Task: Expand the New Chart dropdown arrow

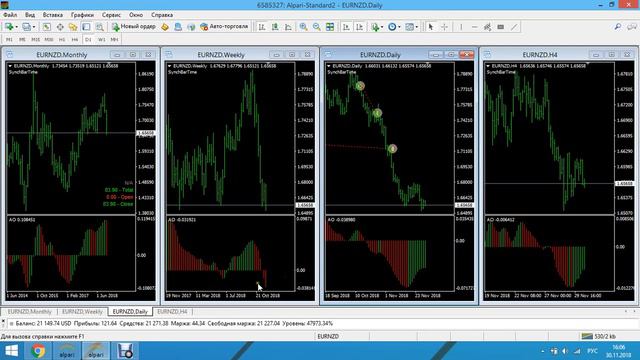Action: click(16, 27)
